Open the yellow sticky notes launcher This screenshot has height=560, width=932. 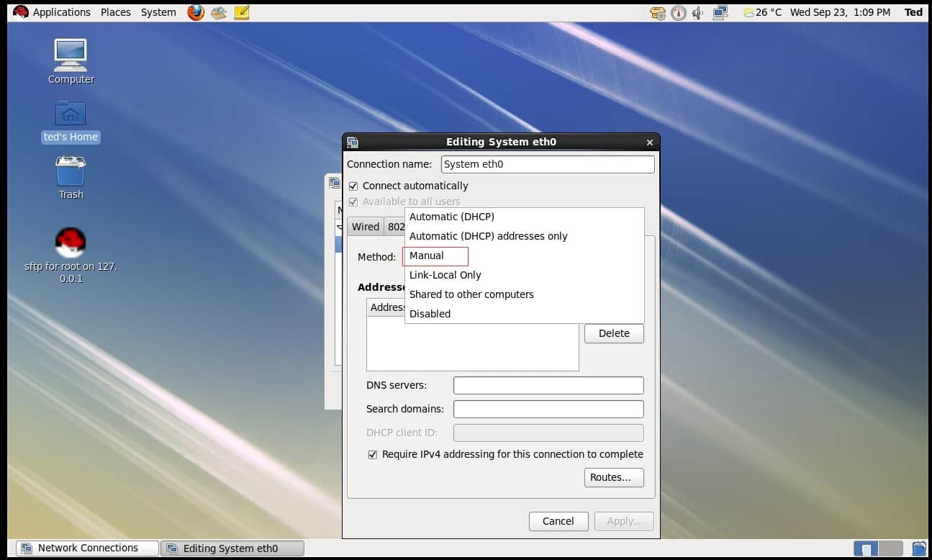pos(242,12)
